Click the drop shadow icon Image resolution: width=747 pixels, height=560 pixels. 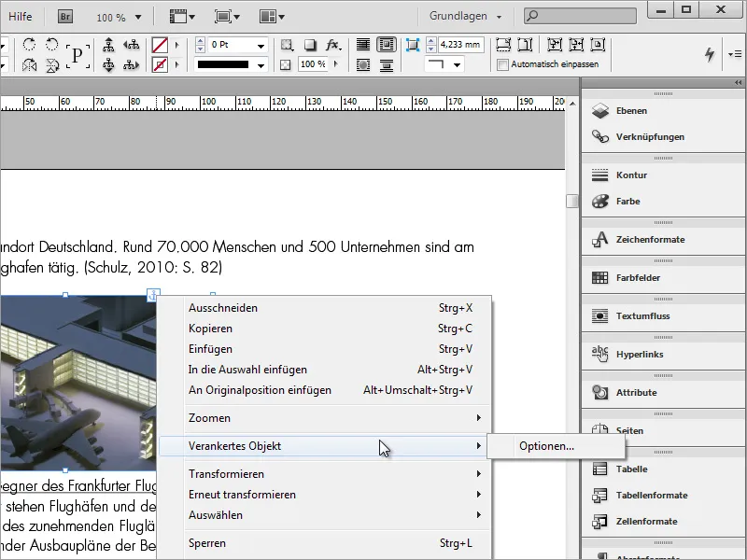coord(310,45)
